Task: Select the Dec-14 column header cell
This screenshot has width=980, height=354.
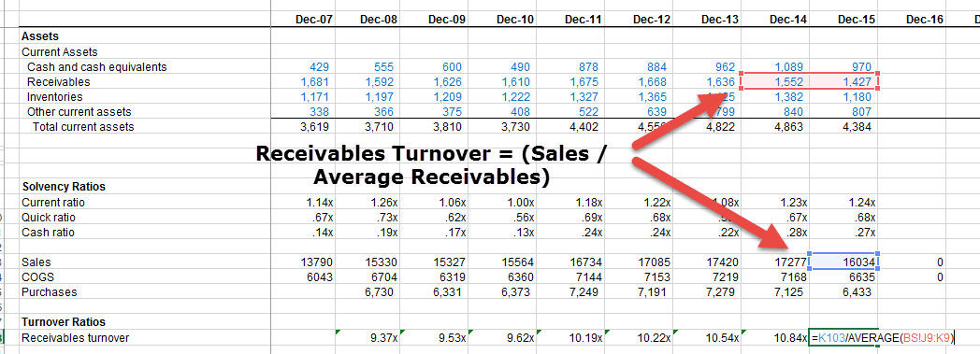Action: [774, 20]
